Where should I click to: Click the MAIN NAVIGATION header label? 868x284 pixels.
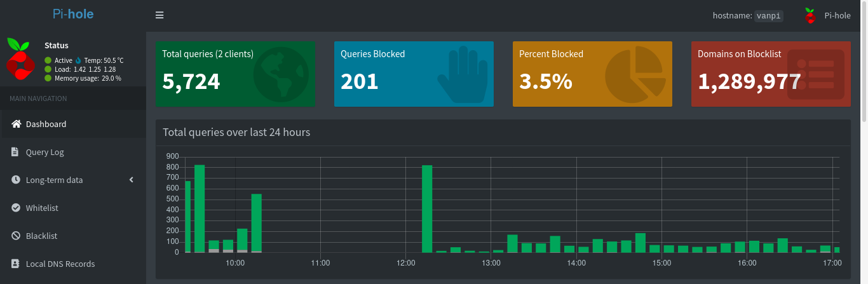click(38, 98)
